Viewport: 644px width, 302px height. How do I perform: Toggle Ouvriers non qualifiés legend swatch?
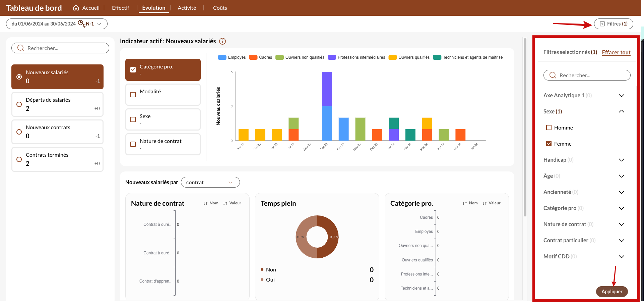(279, 57)
